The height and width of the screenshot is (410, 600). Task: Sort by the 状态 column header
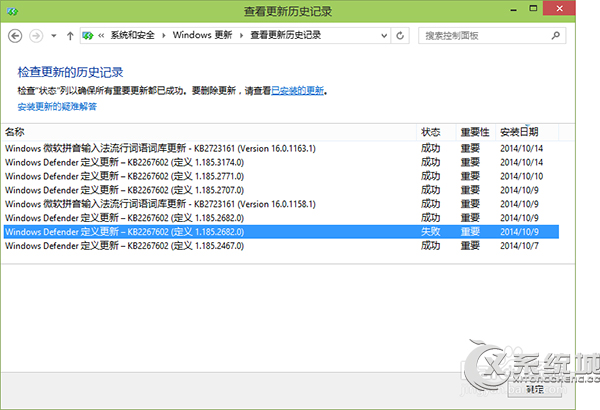pos(436,132)
